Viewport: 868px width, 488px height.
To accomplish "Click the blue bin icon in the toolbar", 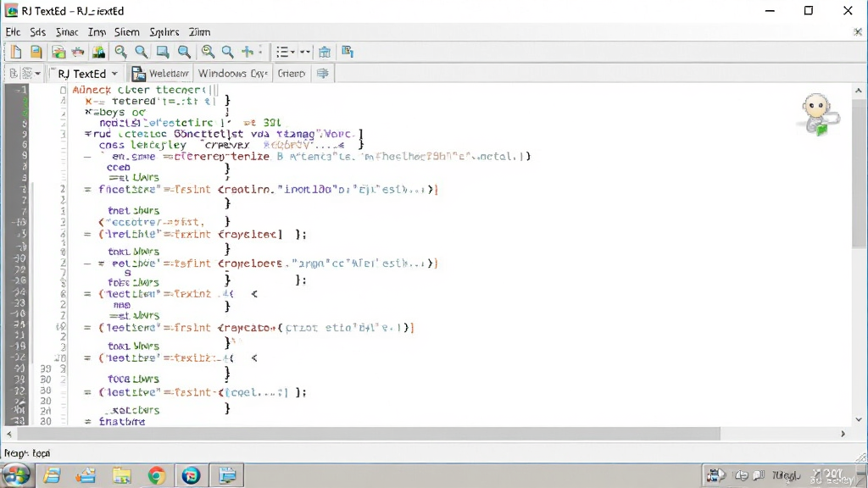I will click(325, 52).
